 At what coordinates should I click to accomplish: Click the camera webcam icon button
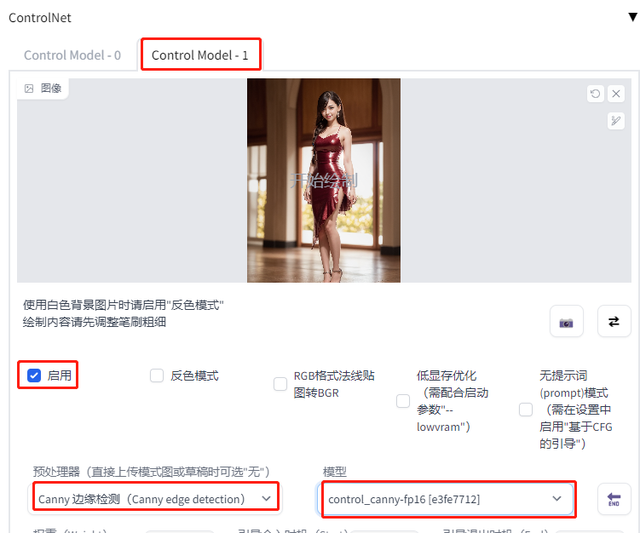click(x=566, y=322)
